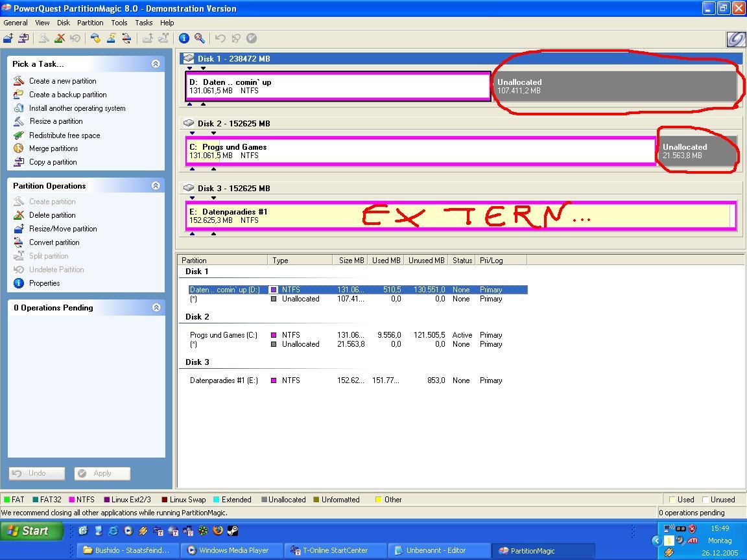Click the Convert partition toolbar icon

[x=126, y=38]
